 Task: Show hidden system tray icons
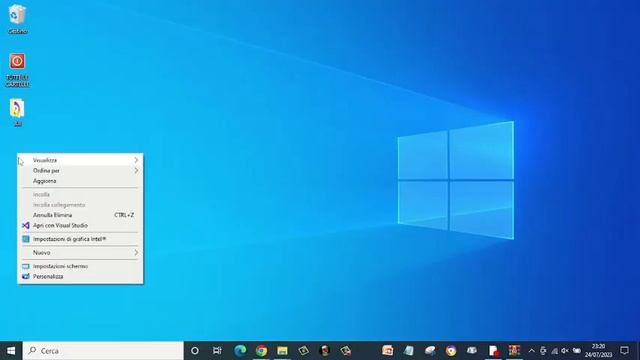point(531,351)
